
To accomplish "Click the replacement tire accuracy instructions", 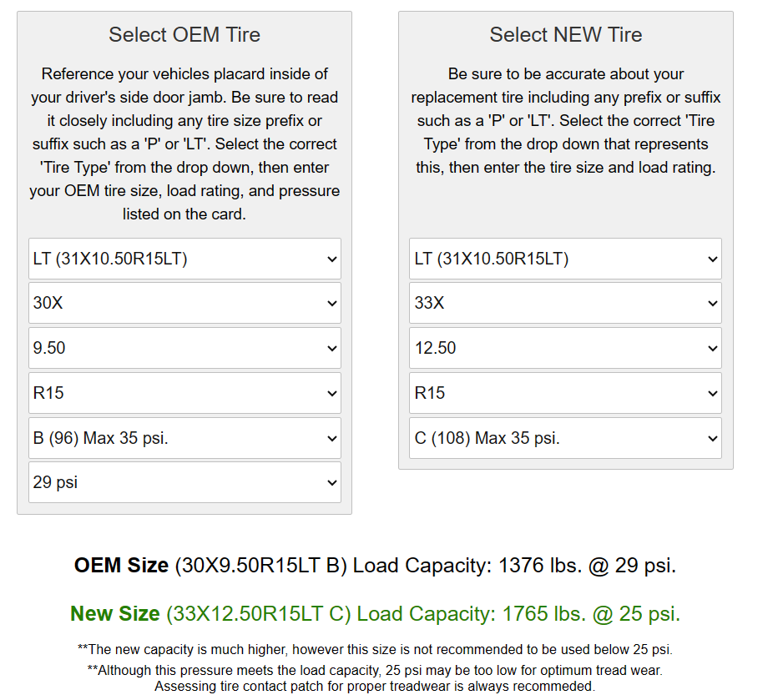I will coord(565,120).
